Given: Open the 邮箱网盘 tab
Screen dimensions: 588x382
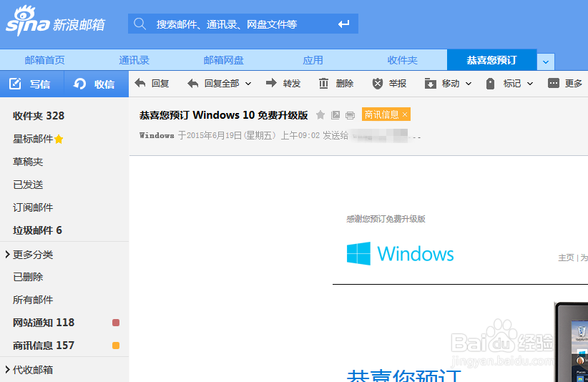Looking at the screenshot, I should (x=223, y=60).
